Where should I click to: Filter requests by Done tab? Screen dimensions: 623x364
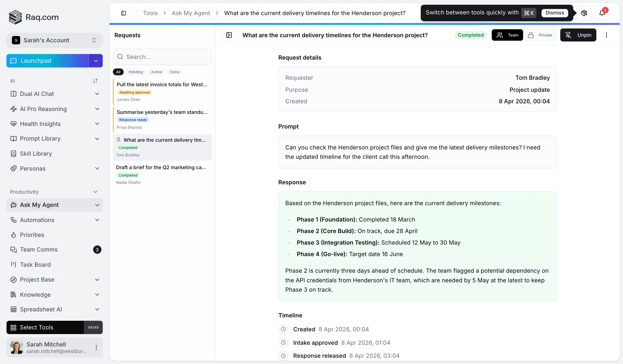click(x=174, y=72)
